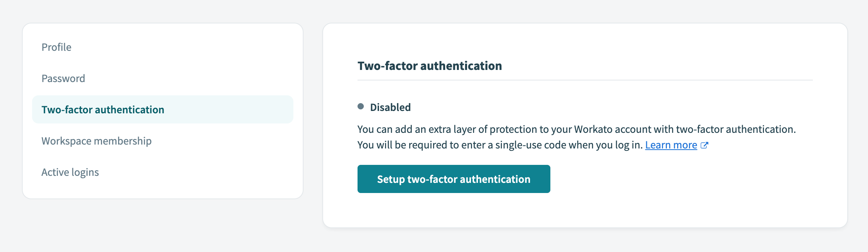Click Active logins at the bottom of sidebar
The width and height of the screenshot is (868, 252).
point(70,172)
